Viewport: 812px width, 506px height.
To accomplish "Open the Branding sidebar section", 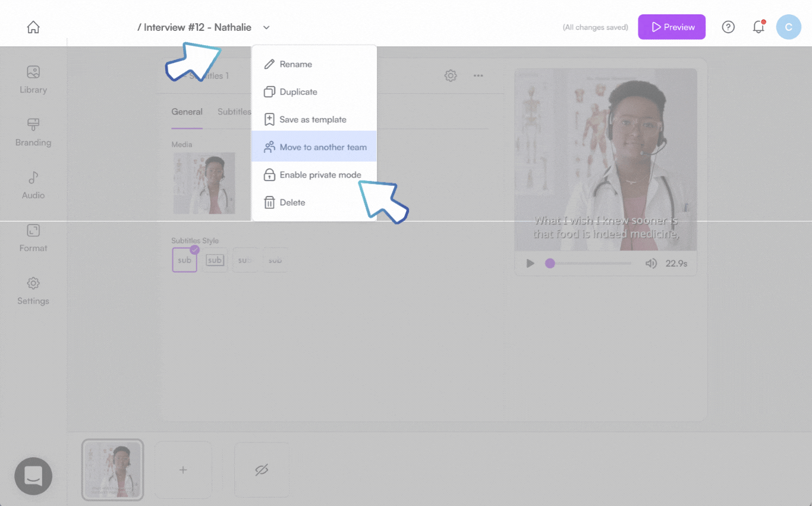I will pyautogui.click(x=33, y=132).
